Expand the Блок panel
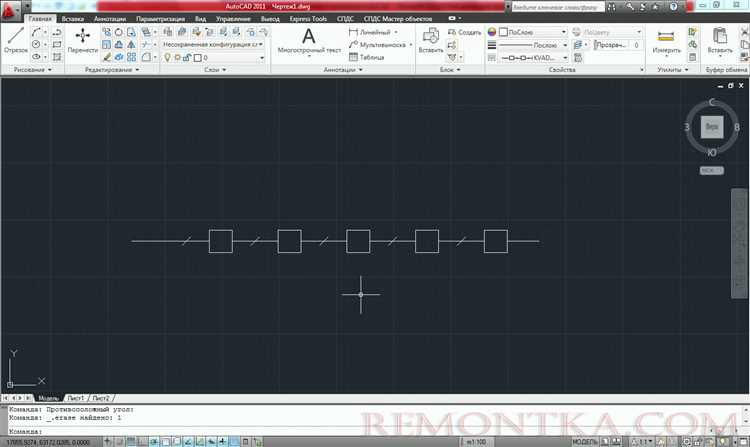This screenshot has height=447, width=750. click(450, 70)
